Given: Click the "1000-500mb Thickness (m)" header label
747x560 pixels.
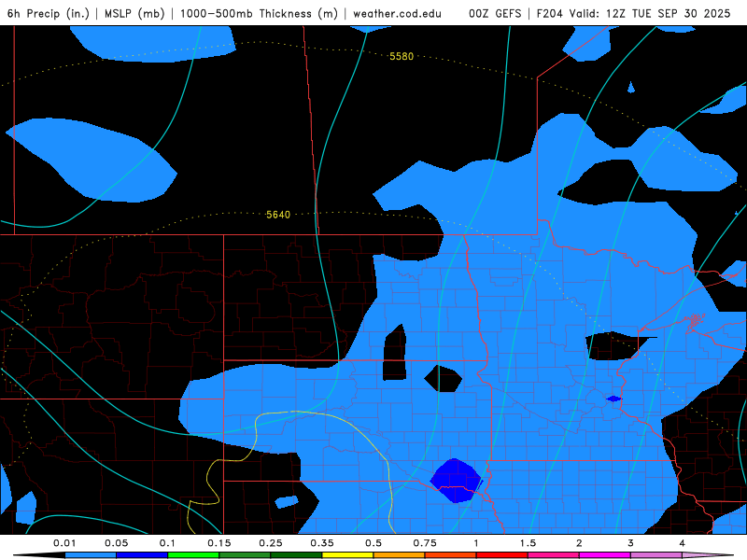Looking at the screenshot, I should pos(259,13).
